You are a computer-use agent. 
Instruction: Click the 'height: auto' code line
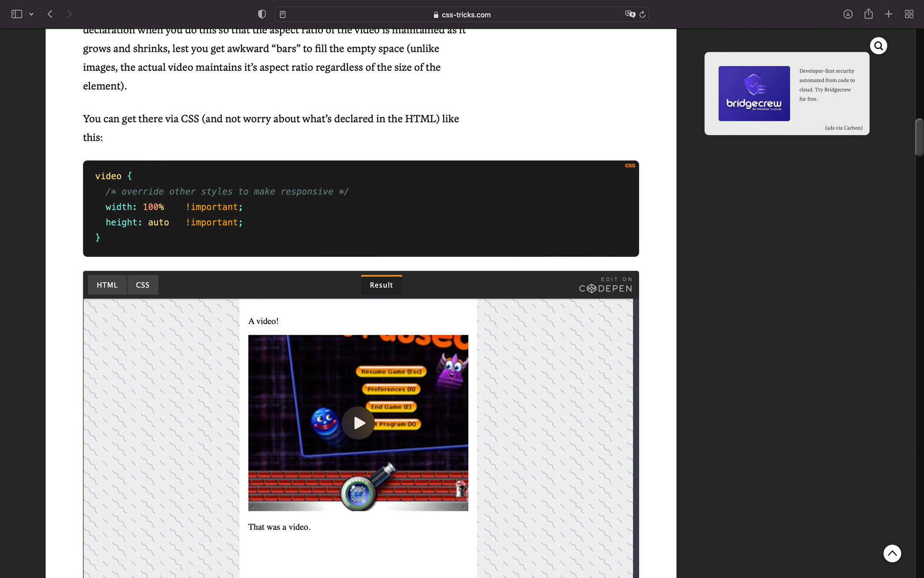(174, 223)
